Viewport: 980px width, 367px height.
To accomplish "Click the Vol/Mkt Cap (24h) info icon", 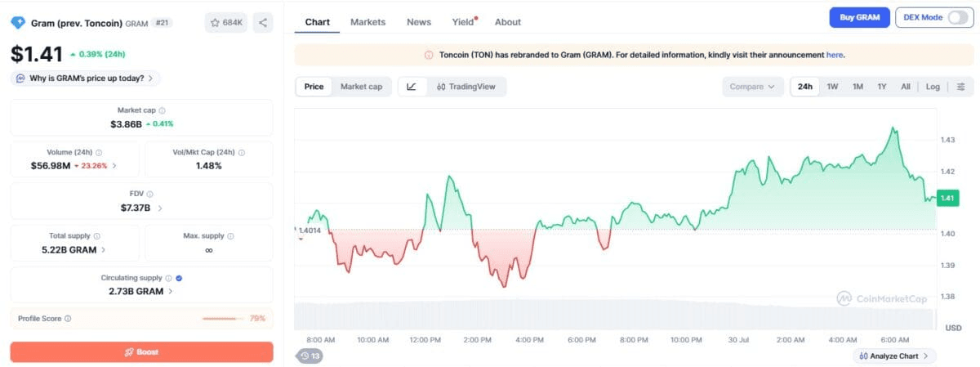I will [x=241, y=152].
